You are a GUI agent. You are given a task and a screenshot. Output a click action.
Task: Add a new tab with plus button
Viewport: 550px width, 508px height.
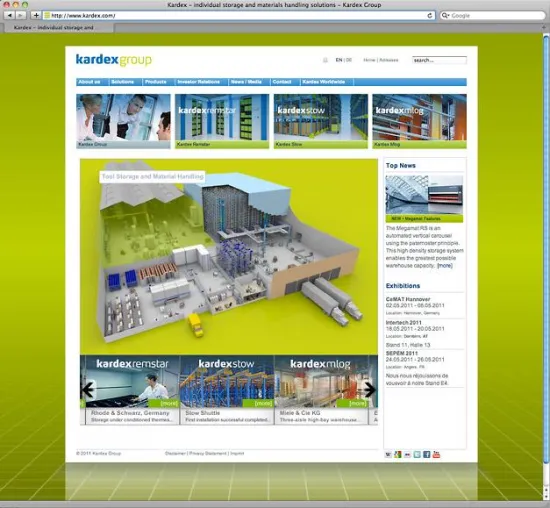[36, 15]
